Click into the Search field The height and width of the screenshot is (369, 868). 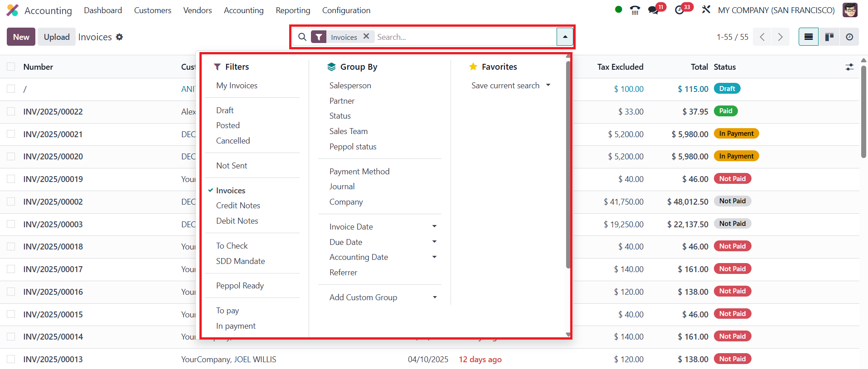coord(464,37)
